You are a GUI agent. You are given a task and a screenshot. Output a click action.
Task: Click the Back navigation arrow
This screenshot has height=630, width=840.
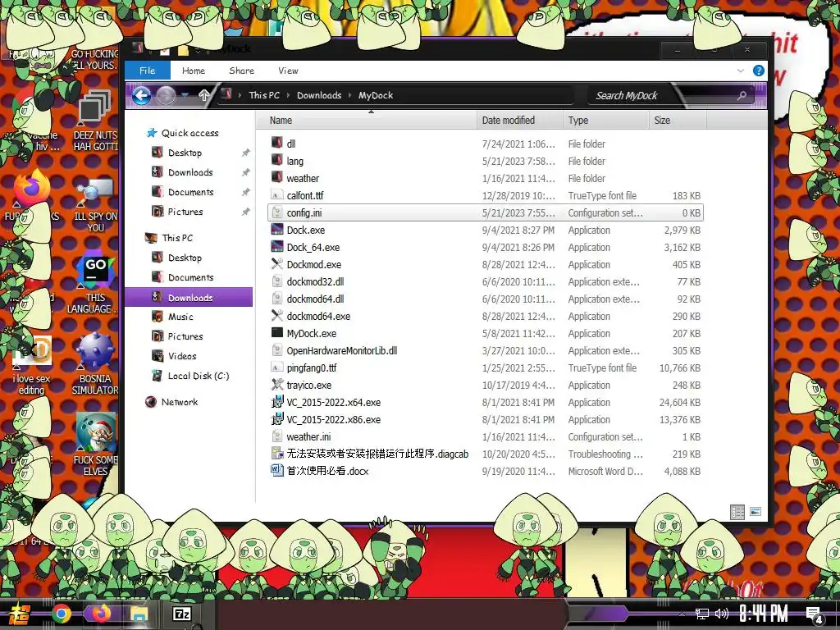click(x=141, y=96)
